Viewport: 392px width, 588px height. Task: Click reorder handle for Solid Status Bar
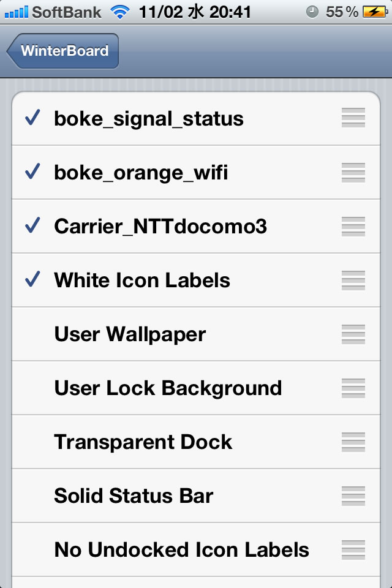point(353,496)
